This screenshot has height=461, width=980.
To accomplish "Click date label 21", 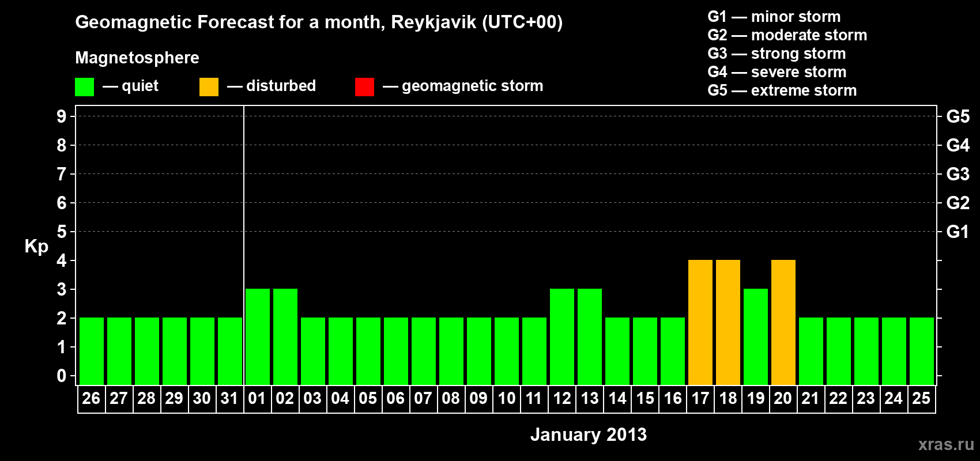I will click(811, 398).
